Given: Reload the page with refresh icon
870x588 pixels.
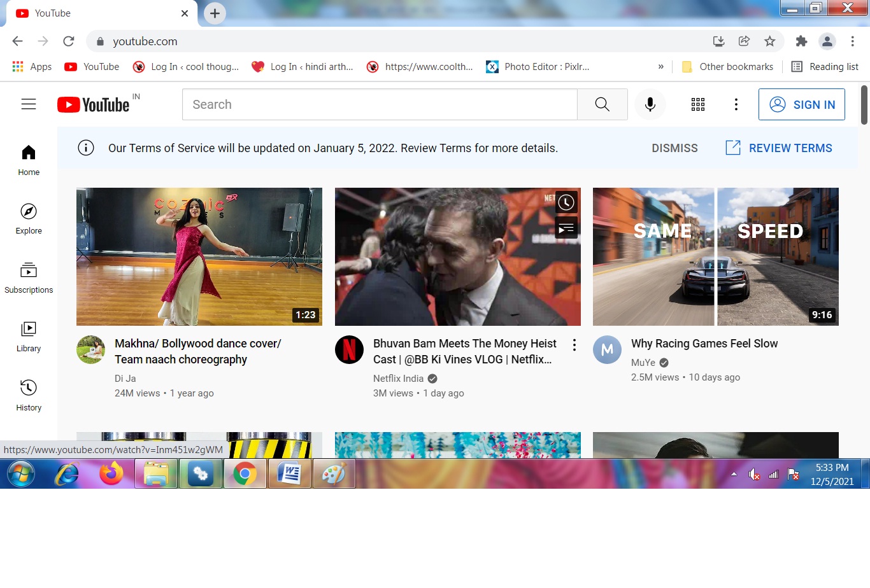Looking at the screenshot, I should tap(69, 41).
